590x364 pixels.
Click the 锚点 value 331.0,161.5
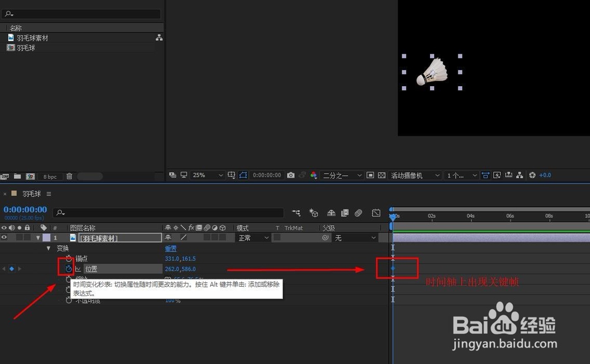click(x=180, y=258)
